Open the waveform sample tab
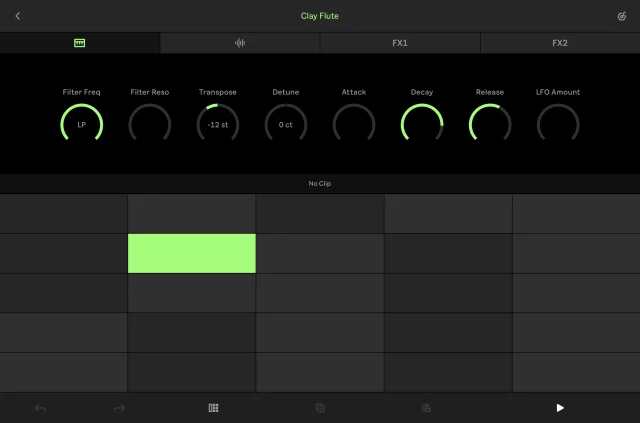 click(x=240, y=43)
